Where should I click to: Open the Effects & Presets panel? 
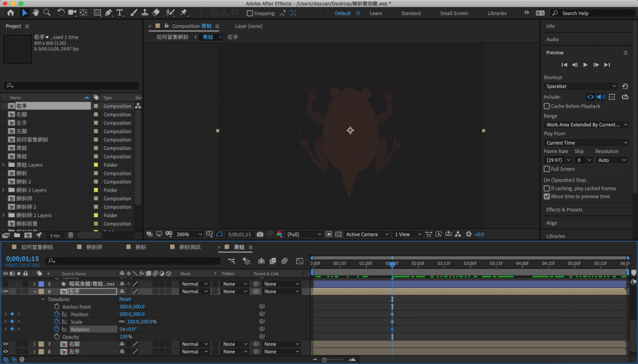(564, 210)
